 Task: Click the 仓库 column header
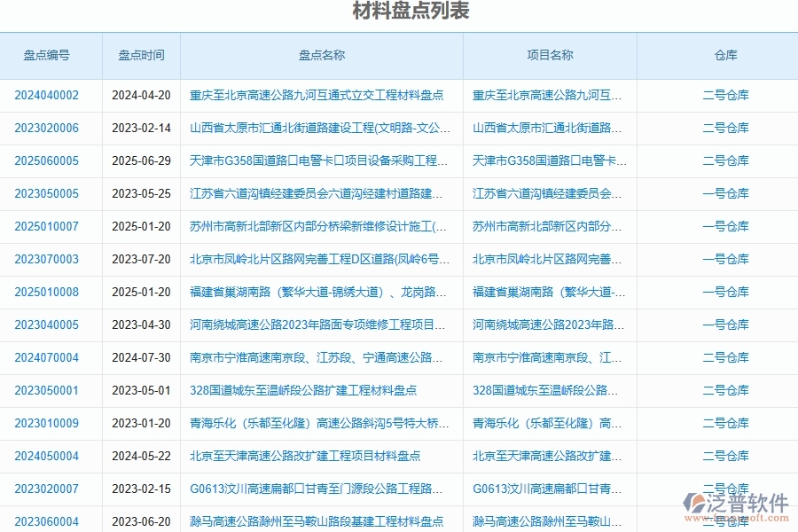coord(716,55)
